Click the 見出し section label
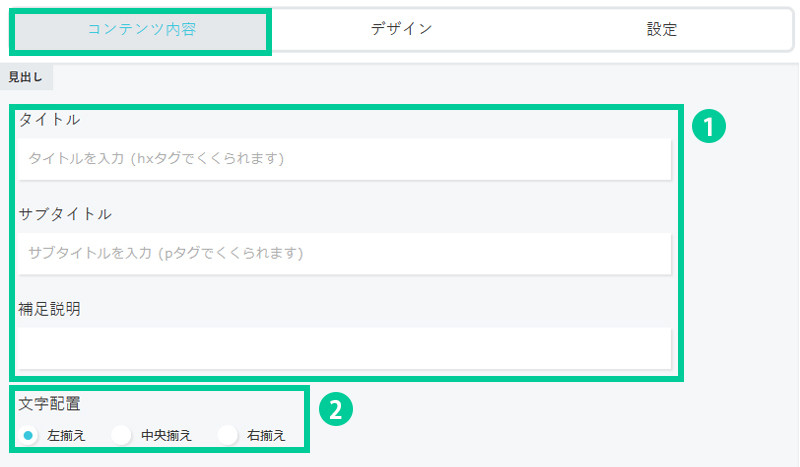Screen dimensions: 800x467 tap(26, 77)
